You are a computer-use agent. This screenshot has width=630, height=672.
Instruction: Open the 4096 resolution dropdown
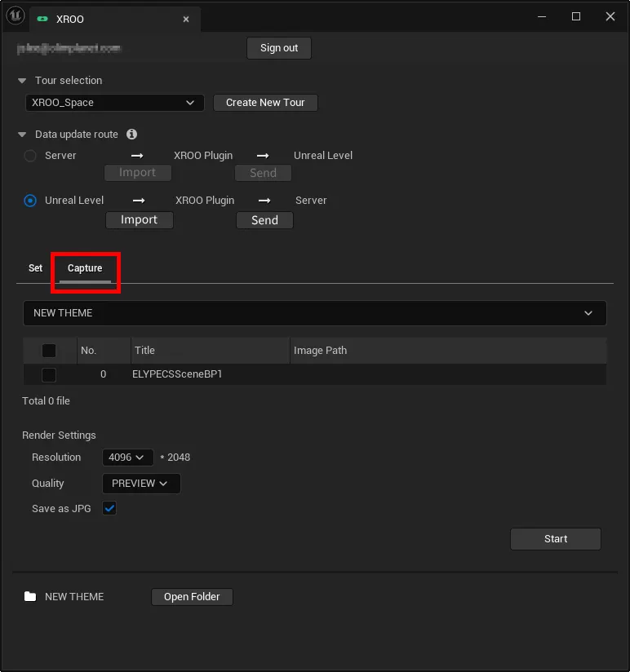[x=127, y=458]
